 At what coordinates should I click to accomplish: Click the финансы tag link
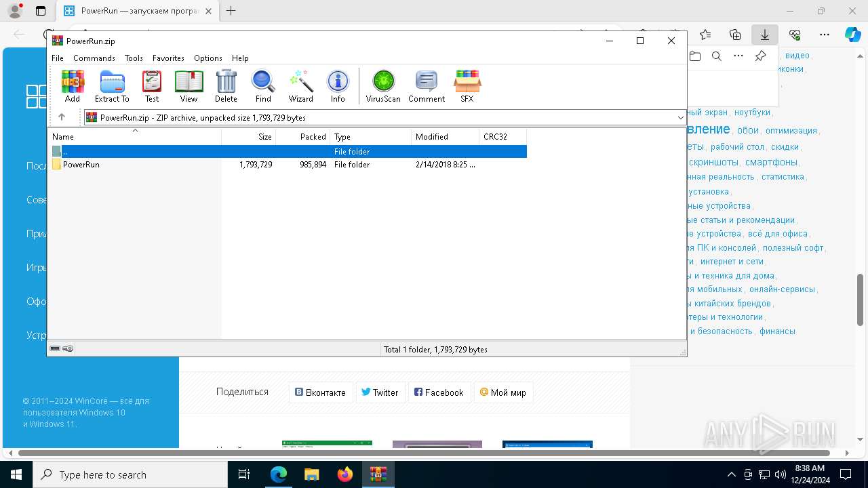click(x=777, y=331)
